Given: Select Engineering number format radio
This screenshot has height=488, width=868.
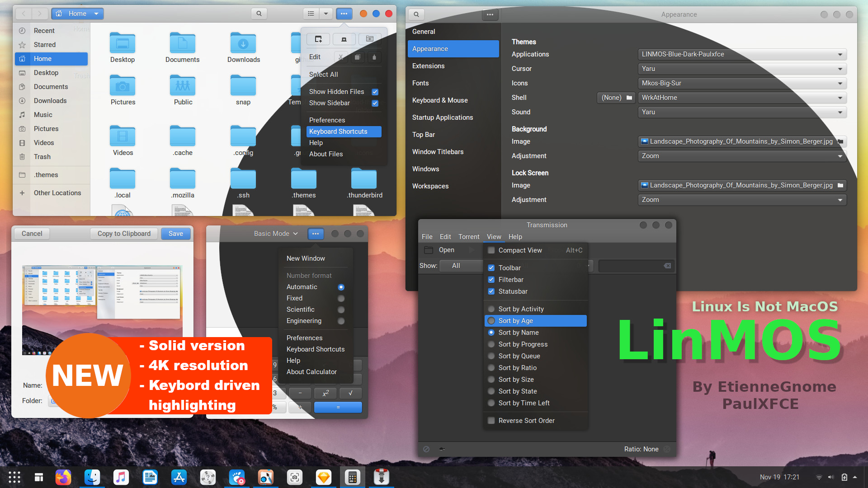Looking at the screenshot, I should [341, 321].
